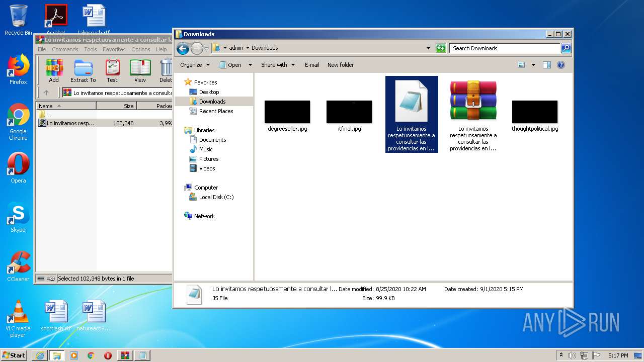Open VLC media player shortcut
The width and height of the screenshot is (644, 362).
coord(18,319)
